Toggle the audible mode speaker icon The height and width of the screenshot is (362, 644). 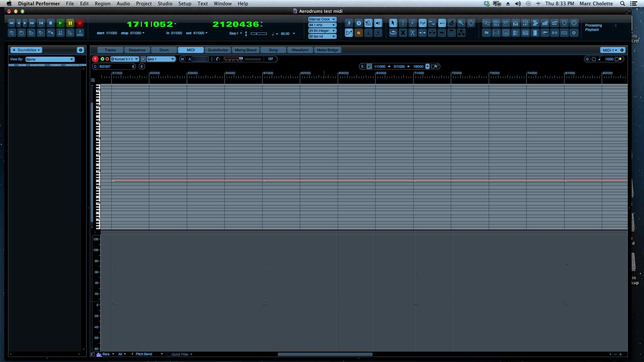point(378,23)
